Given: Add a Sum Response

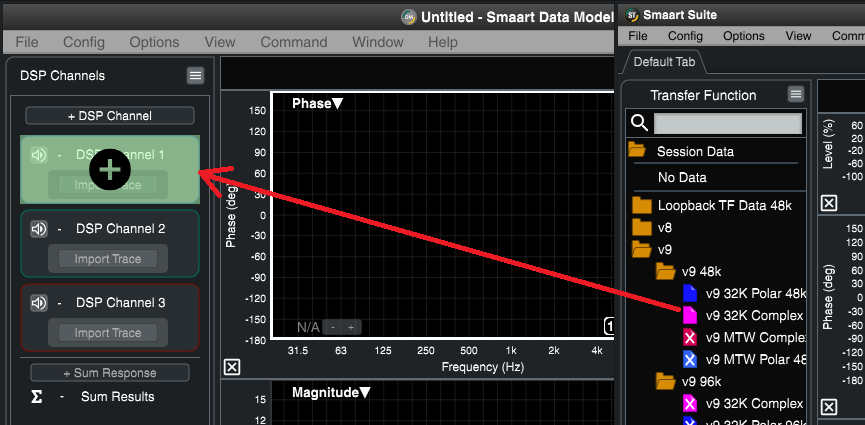Looking at the screenshot, I should 110,373.
